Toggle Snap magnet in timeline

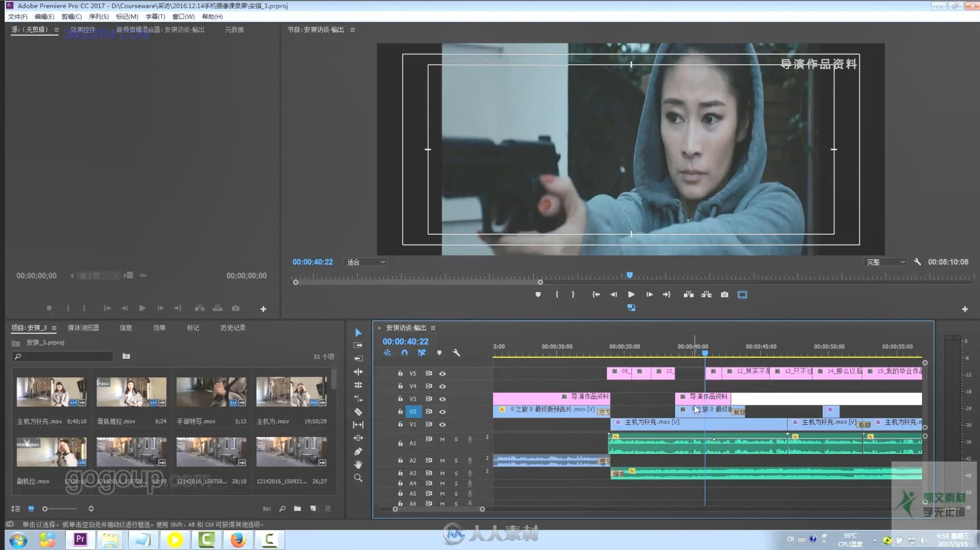[405, 353]
